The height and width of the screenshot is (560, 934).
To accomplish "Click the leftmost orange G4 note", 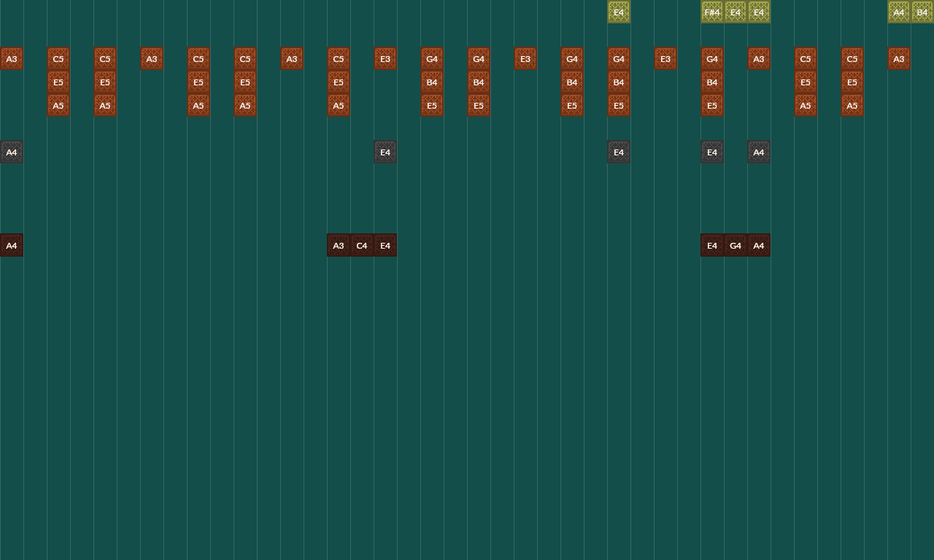I will coord(432,58).
